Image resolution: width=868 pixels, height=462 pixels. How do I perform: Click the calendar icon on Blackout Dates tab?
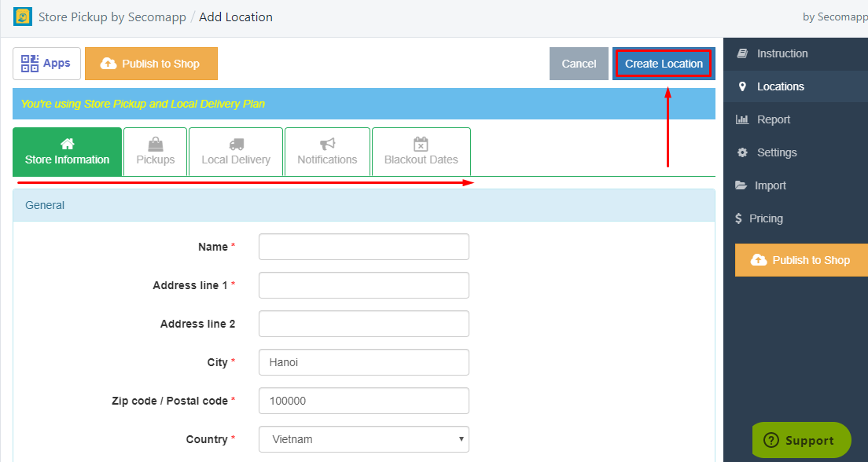tap(421, 144)
